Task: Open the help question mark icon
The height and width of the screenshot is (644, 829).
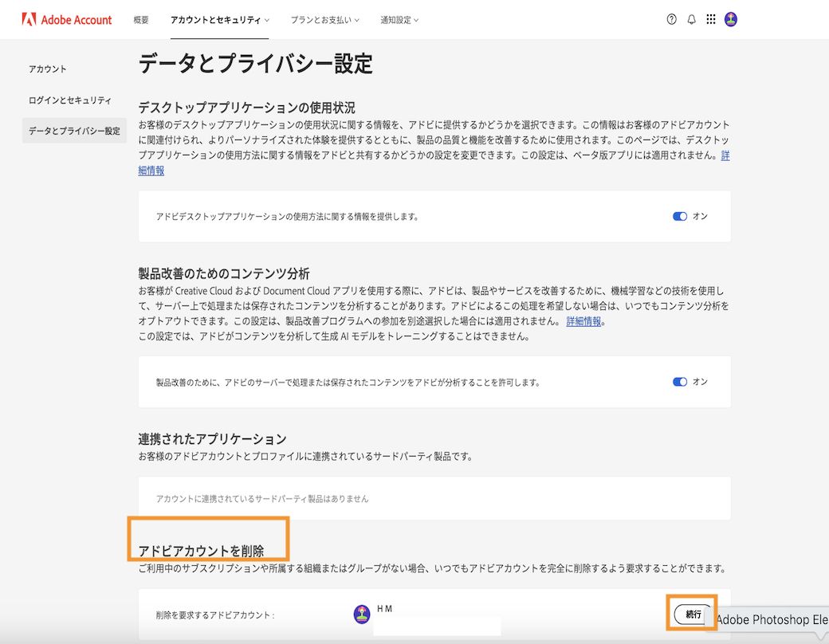Action: click(x=671, y=20)
